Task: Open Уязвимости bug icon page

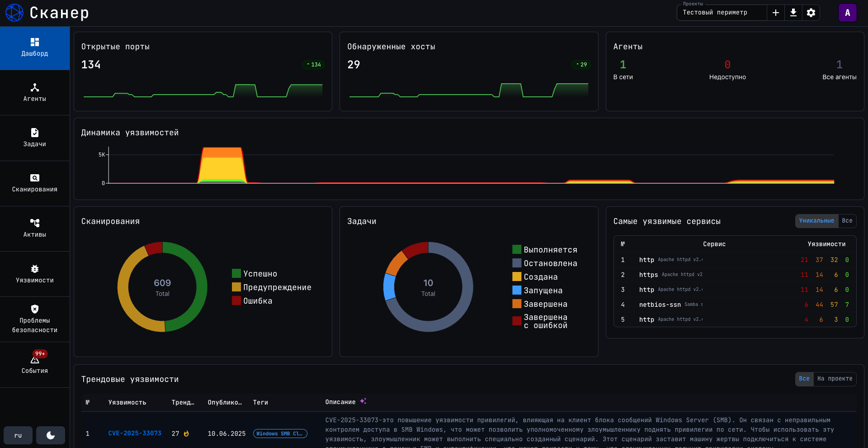Action: [35, 274]
